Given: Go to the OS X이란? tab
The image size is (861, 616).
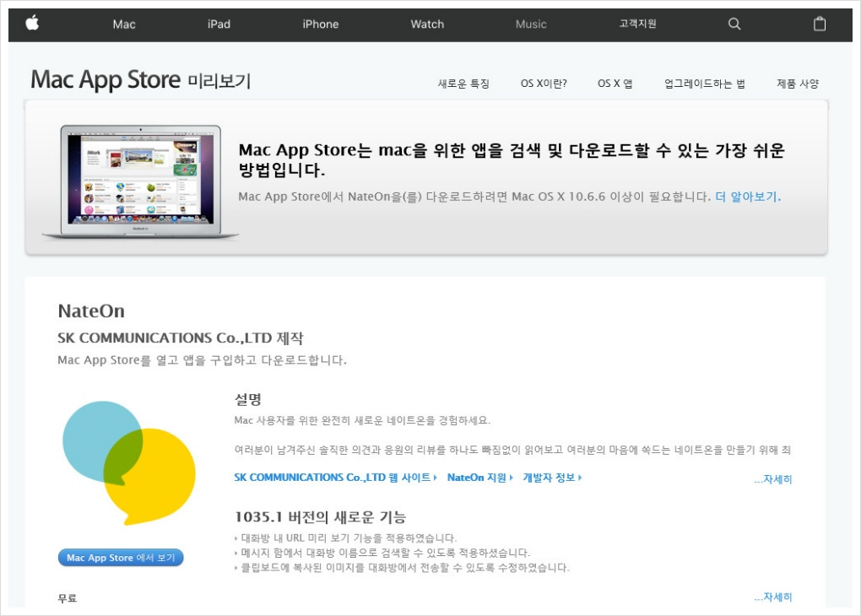Looking at the screenshot, I should [x=544, y=84].
